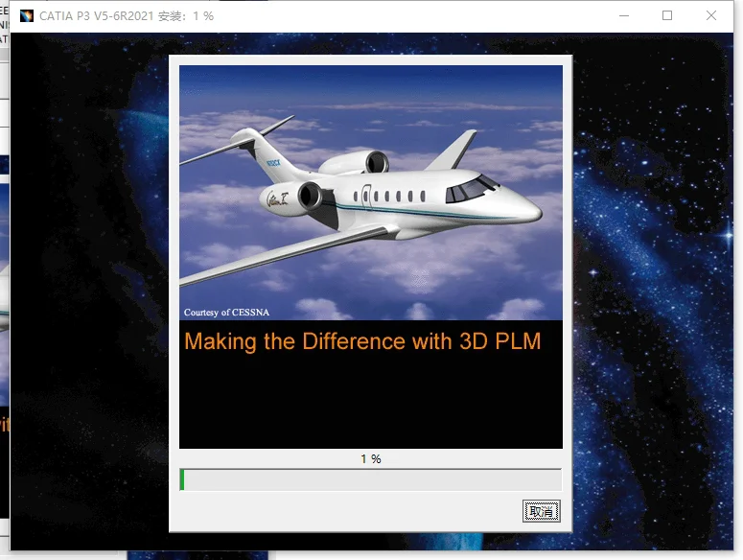743x560 pixels.
Task: Click the CATIA P3 V5-6R2021 title text
Action: point(126,16)
